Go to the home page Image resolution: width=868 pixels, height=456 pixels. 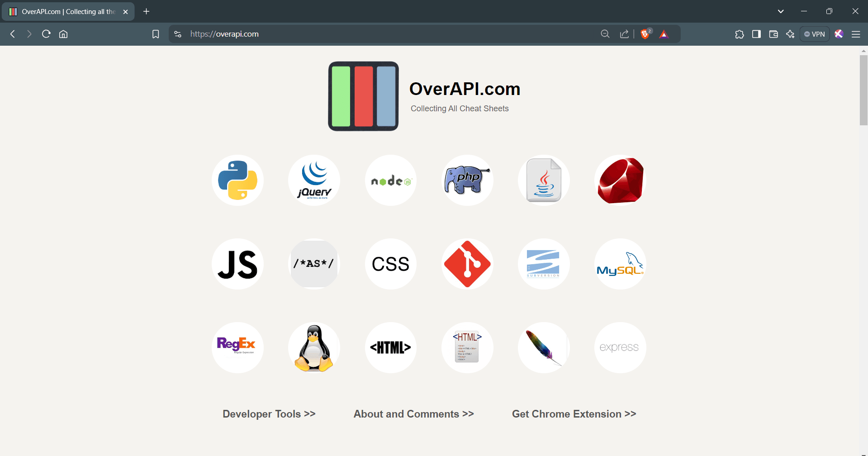(63, 34)
